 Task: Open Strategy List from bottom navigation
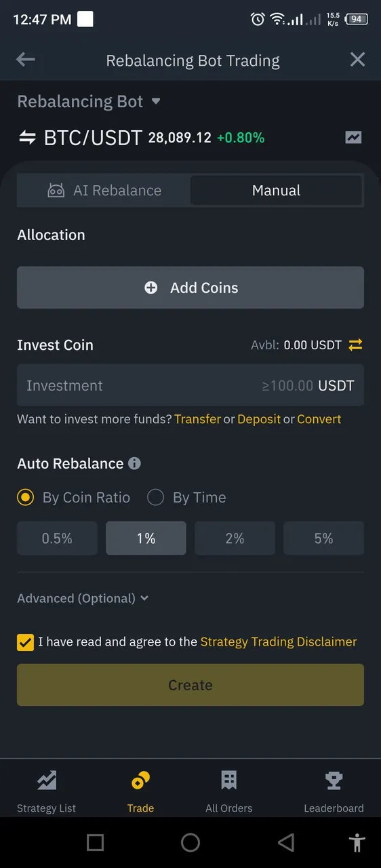click(x=46, y=791)
